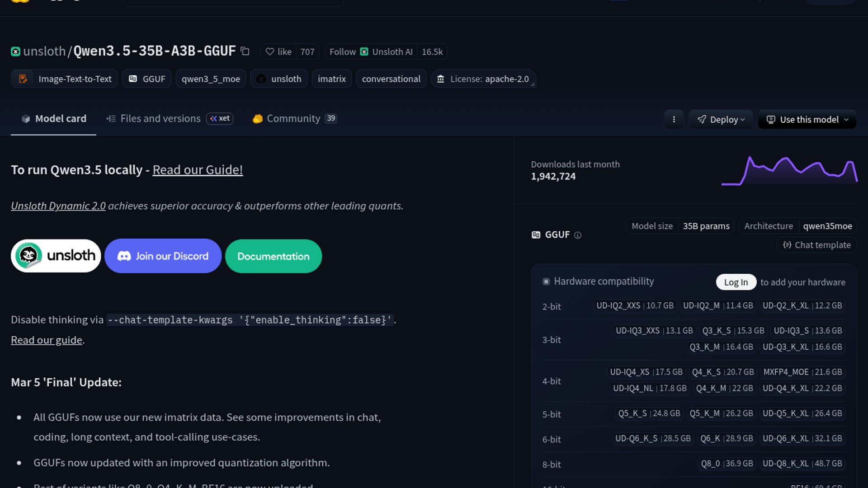Click the unsloth logo badge image
This screenshot has height=488, width=868.
tap(56, 256)
